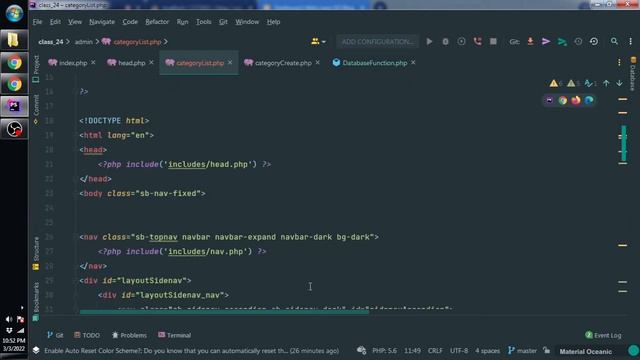
Task: Change UTF-8 file encoding setting
Action: 459,351
